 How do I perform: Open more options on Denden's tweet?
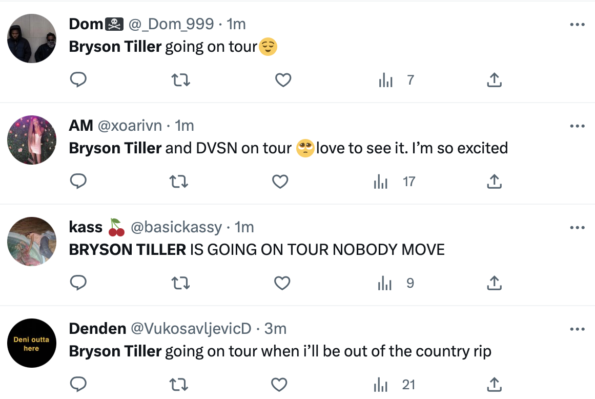click(577, 329)
